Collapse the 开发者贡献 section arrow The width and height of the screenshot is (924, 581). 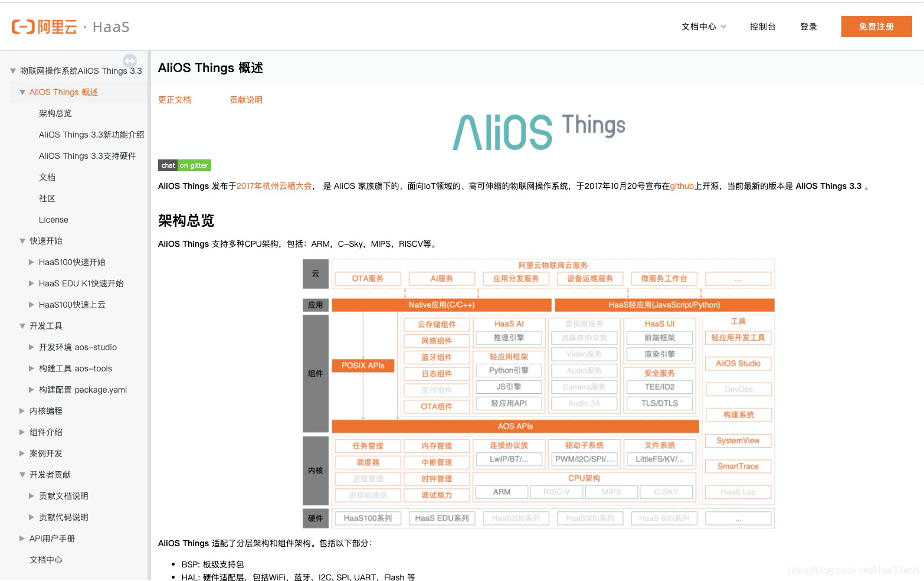click(22, 475)
